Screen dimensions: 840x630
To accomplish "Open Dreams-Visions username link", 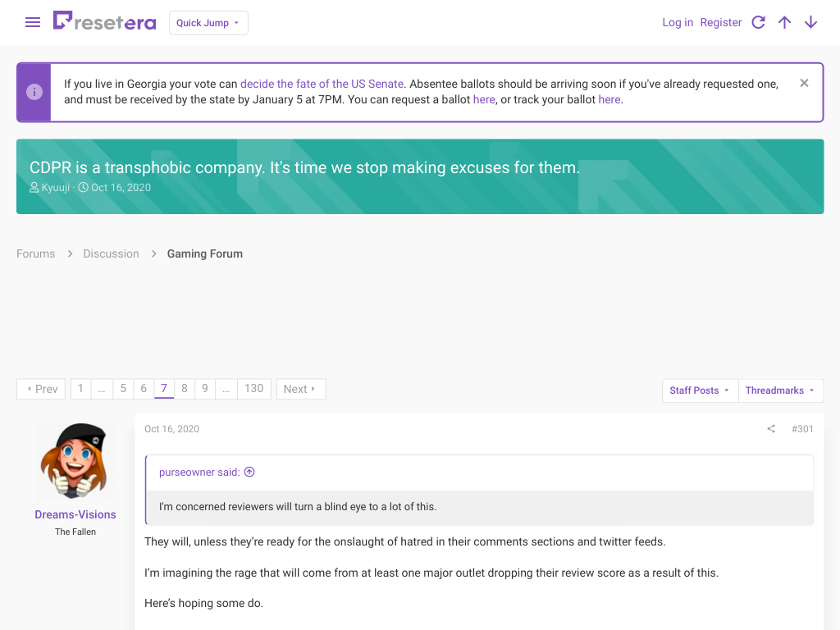I will pyautogui.click(x=75, y=515).
